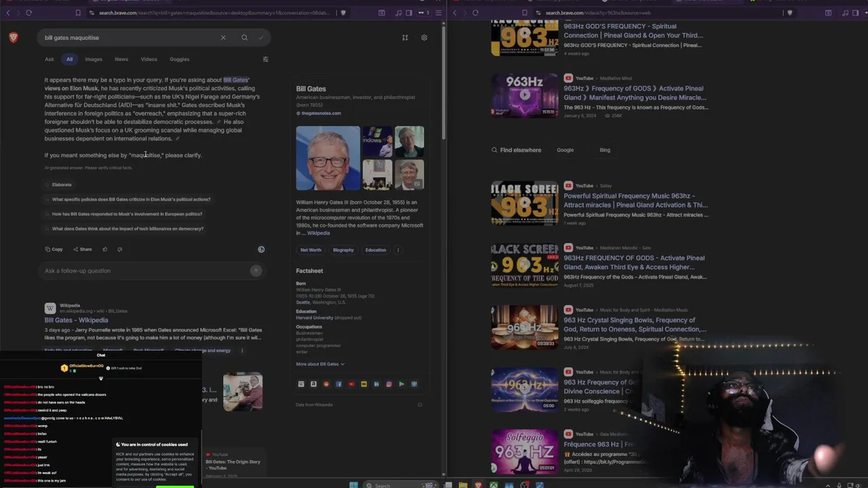
Task: Open the LinkedIn icon in Bill Gates profiles
Action: tap(376, 384)
